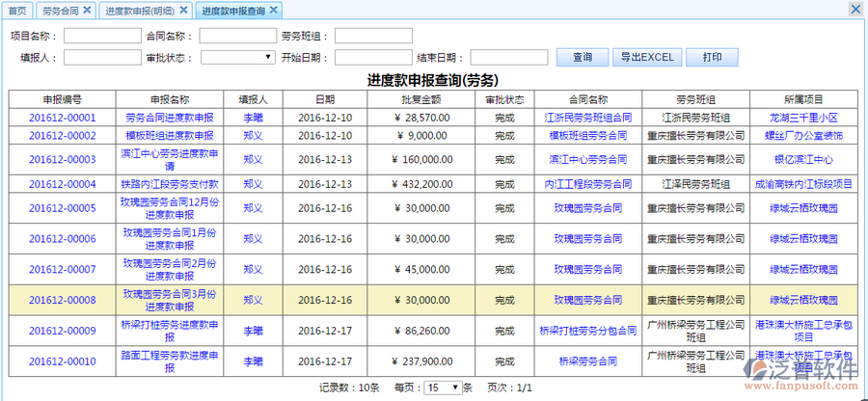Click the 开始日期 date field
868x401 pixels.
click(373, 57)
